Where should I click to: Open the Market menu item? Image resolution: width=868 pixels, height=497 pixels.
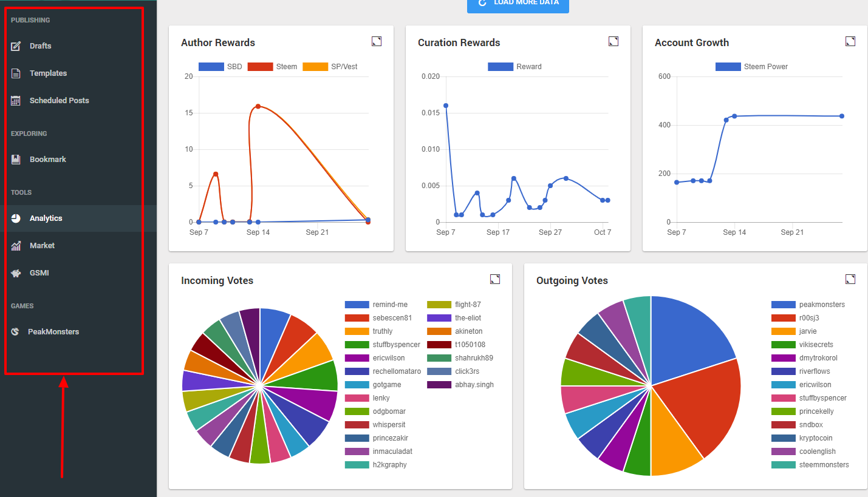(x=42, y=246)
